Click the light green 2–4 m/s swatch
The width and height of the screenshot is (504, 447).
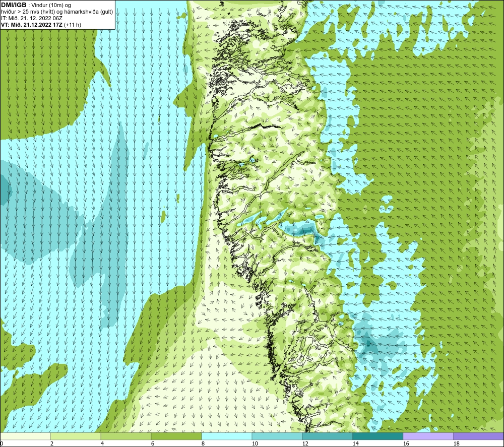[x=76, y=436]
